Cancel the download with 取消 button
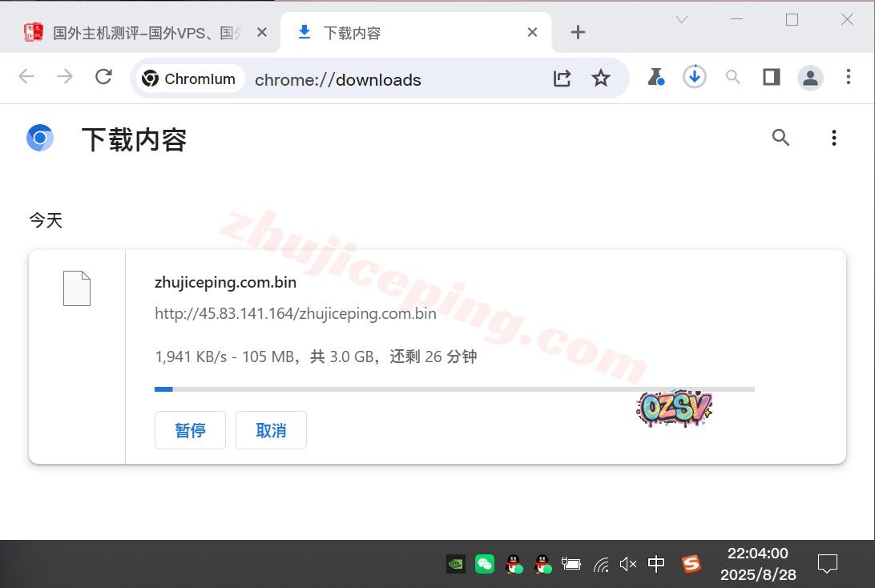This screenshot has width=875, height=588. pyautogui.click(x=271, y=430)
